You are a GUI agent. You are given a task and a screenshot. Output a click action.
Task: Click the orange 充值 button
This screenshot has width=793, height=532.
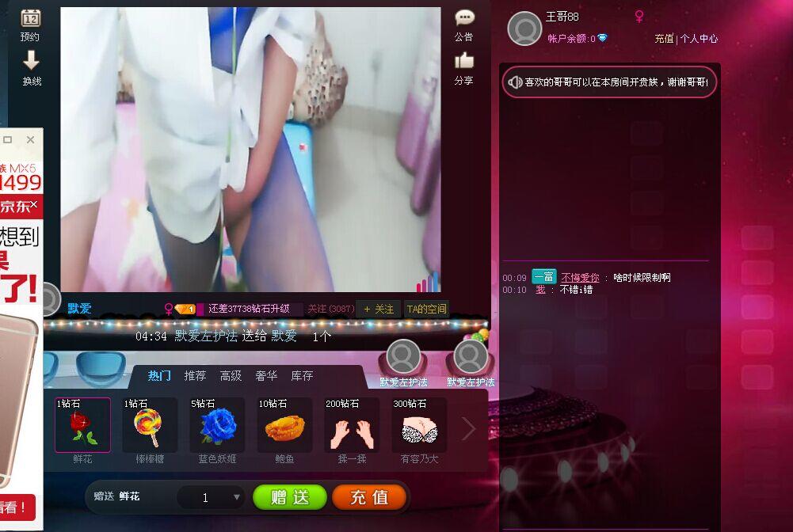tap(369, 497)
